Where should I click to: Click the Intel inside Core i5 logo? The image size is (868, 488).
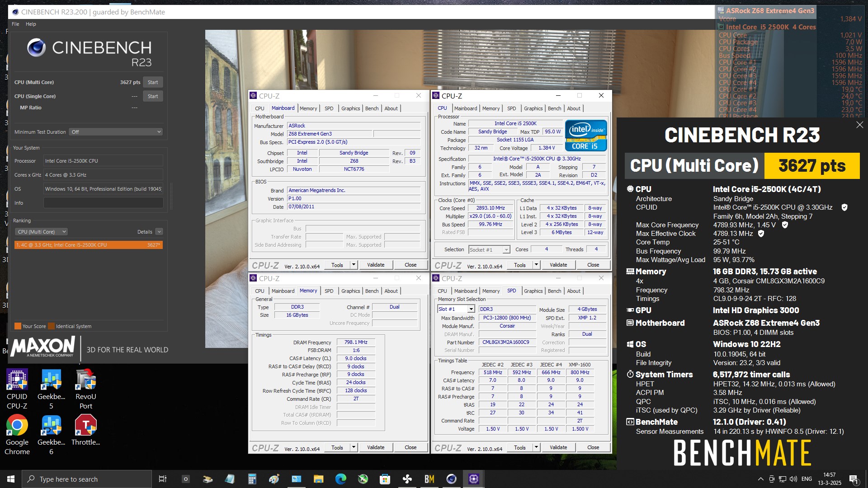(x=586, y=136)
